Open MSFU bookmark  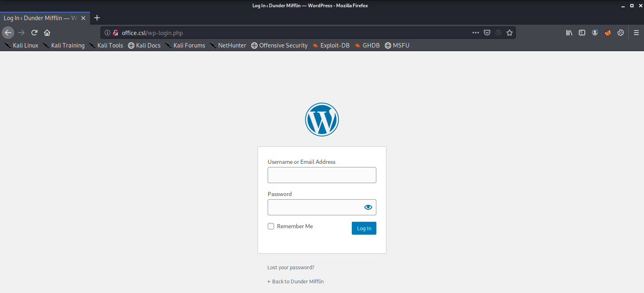click(x=397, y=45)
